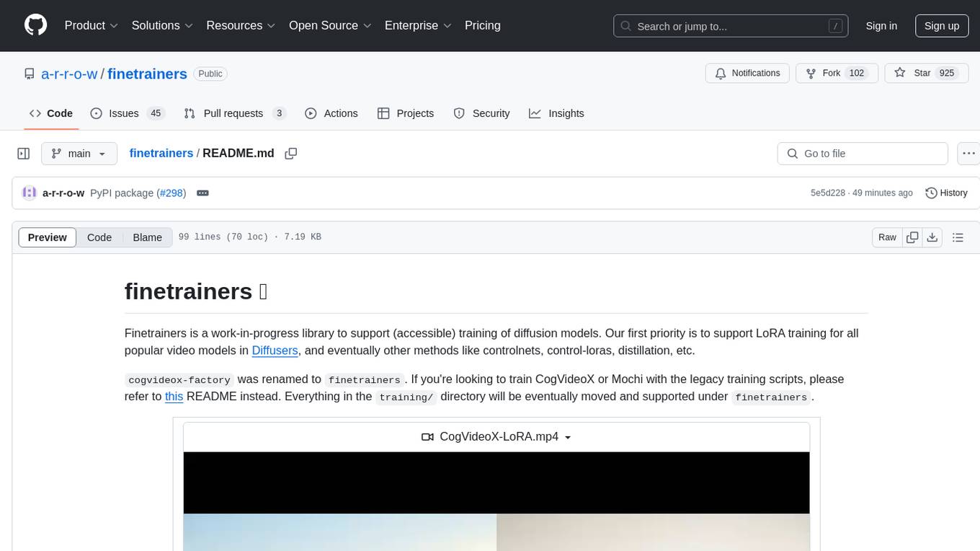Follow the Diffusers link
980x551 pixels.
275,351
